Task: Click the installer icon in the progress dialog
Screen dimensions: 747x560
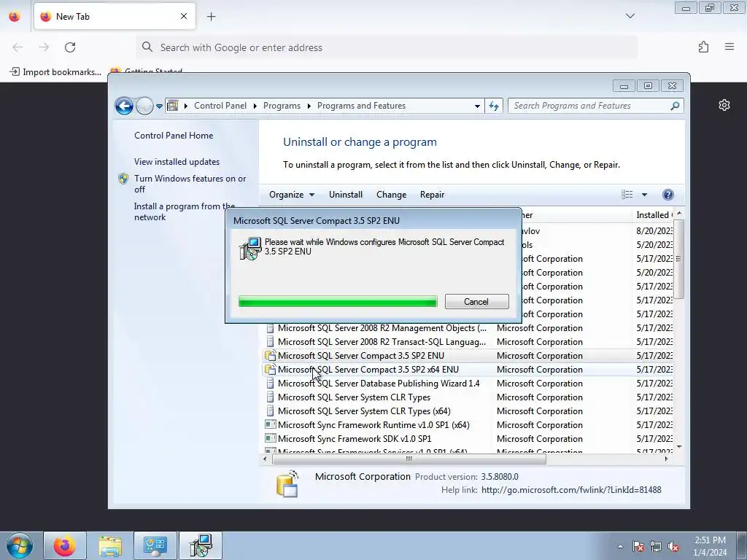Action: (x=250, y=249)
